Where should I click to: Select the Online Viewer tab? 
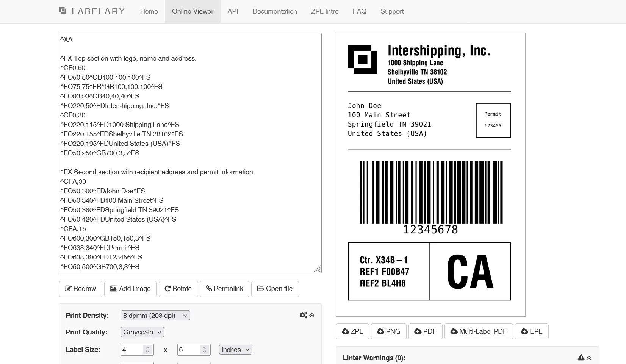192,11
